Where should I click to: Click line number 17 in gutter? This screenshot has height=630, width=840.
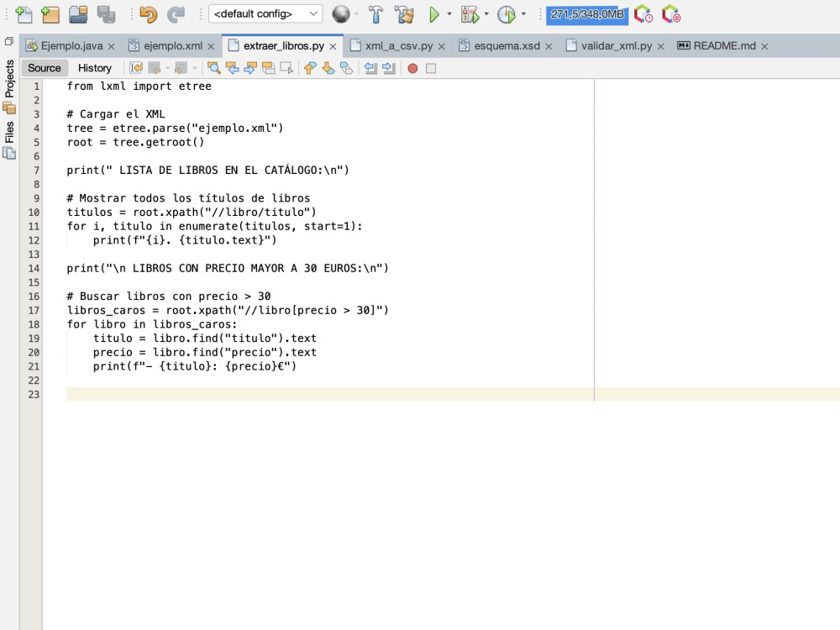click(x=34, y=311)
